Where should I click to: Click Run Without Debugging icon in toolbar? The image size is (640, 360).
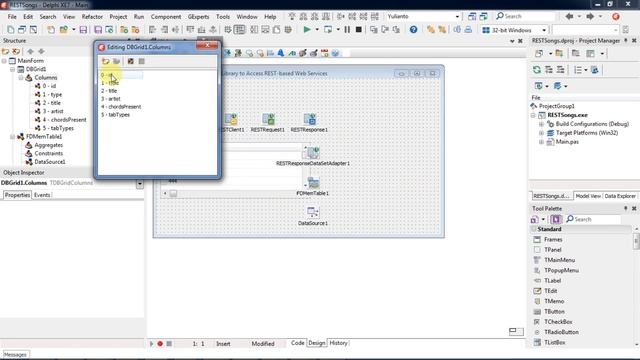click(x=328, y=29)
